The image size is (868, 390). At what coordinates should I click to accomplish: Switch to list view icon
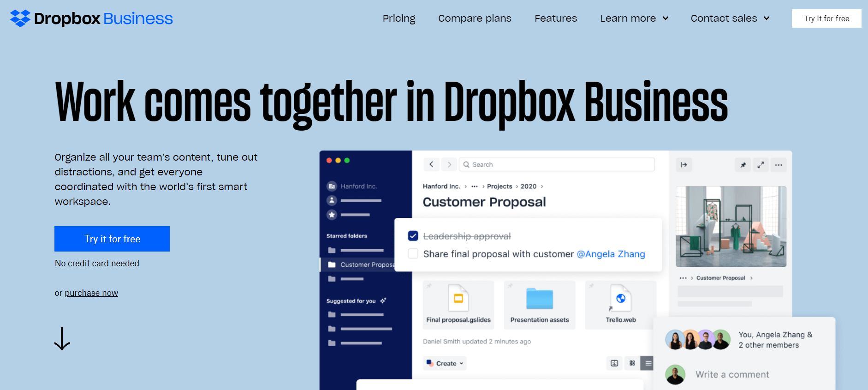pos(648,363)
